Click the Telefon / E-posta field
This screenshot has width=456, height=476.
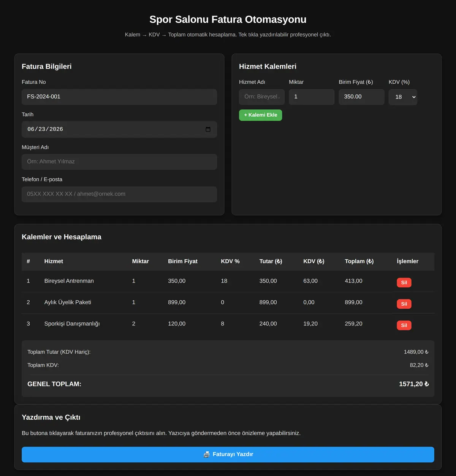coord(119,194)
